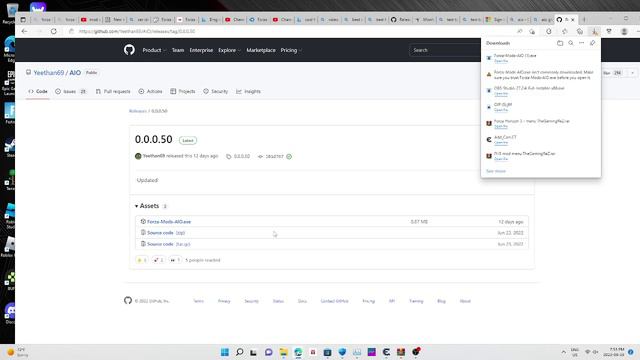Click Marketplace in GitHub header
Screen dimensions: 640x360
point(261,50)
